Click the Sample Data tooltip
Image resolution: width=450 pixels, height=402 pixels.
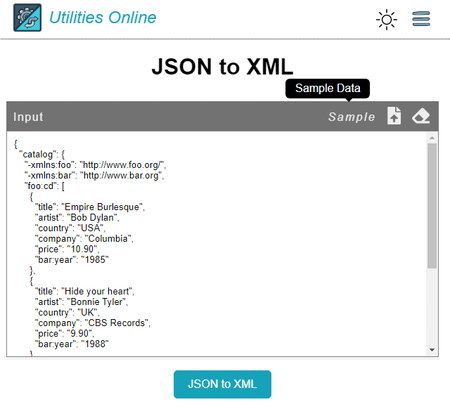point(327,88)
